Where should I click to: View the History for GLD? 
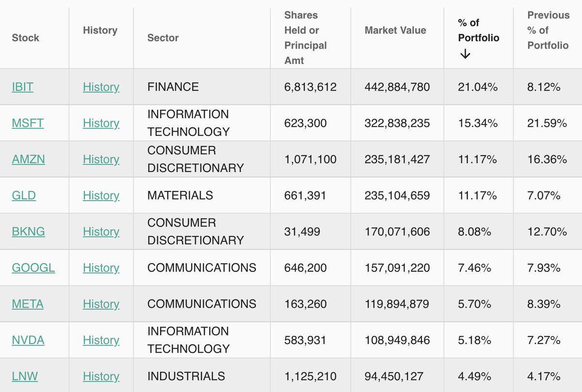101,195
